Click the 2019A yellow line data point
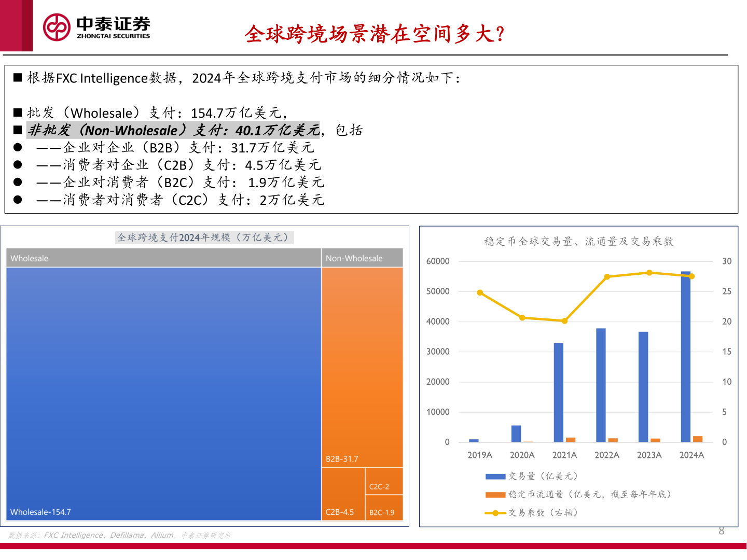Viewport: 747px width, 560px height. tap(480, 293)
